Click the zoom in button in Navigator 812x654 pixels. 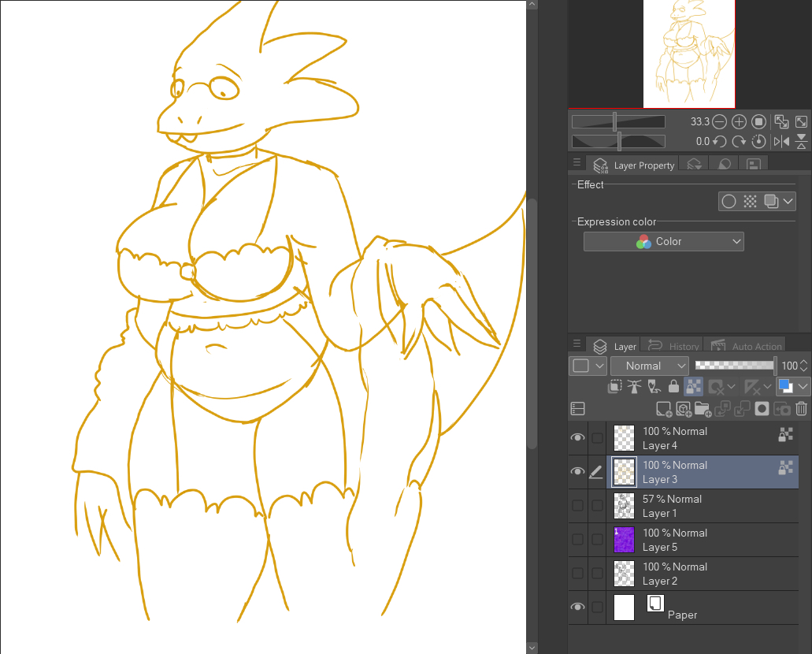pyautogui.click(x=739, y=121)
